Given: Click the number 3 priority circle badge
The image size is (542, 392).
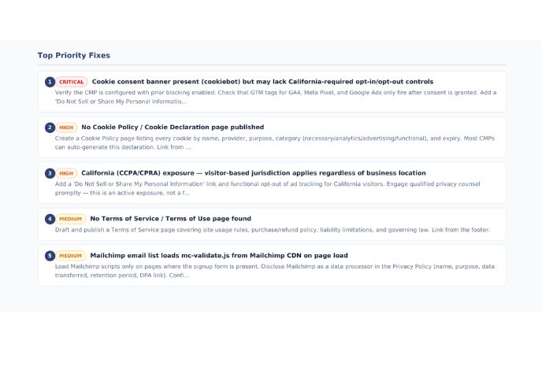Looking at the screenshot, I should pyautogui.click(x=50, y=173).
